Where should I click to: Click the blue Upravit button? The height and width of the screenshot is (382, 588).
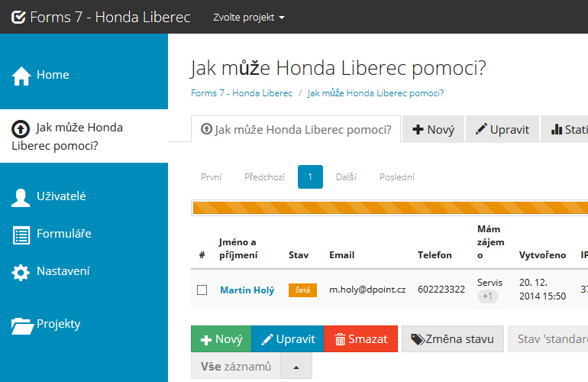[288, 339]
